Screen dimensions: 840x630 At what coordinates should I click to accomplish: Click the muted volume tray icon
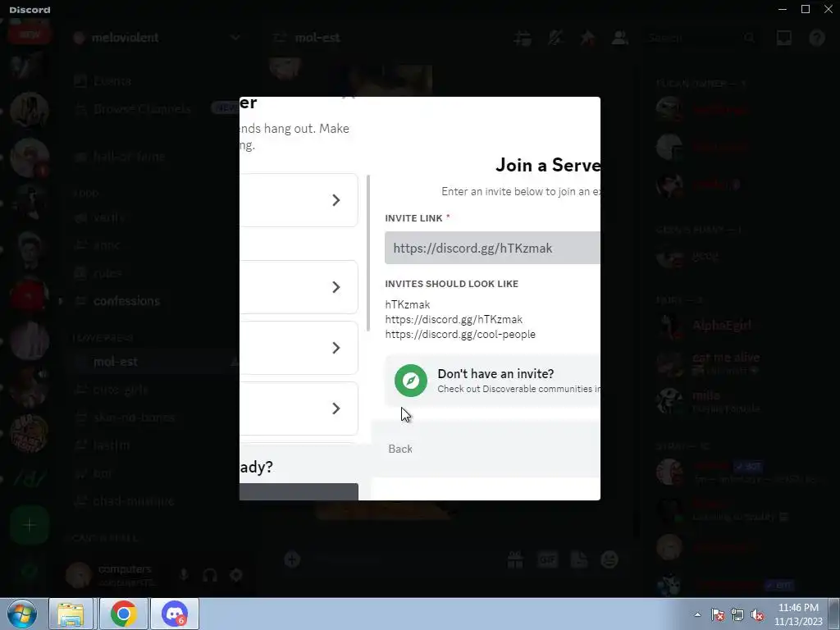[757, 614]
